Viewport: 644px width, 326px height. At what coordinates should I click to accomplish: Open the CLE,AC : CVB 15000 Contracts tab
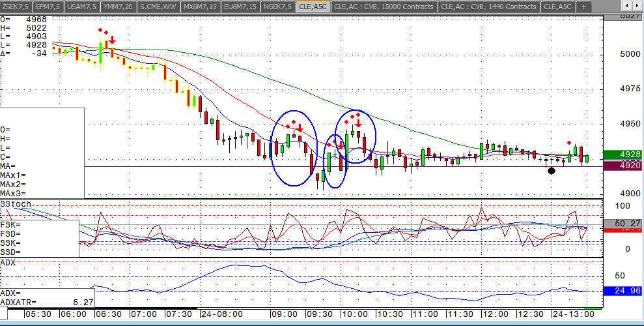coord(384,7)
